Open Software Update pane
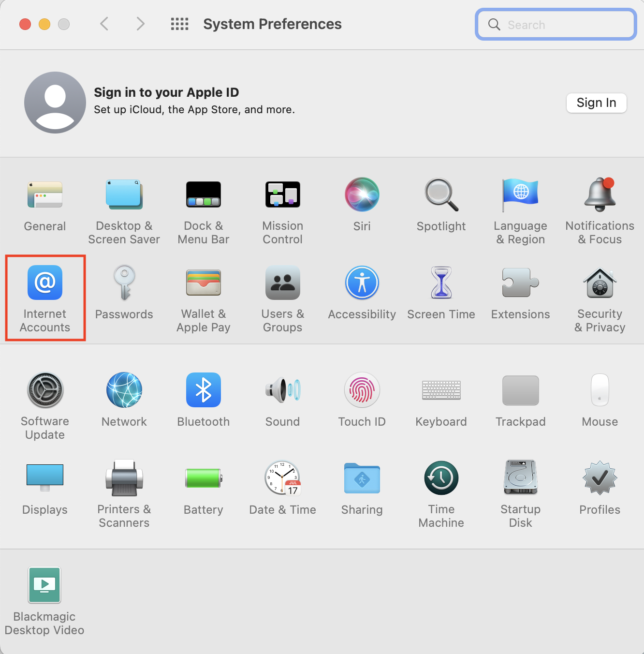This screenshot has width=644, height=654. (45, 390)
